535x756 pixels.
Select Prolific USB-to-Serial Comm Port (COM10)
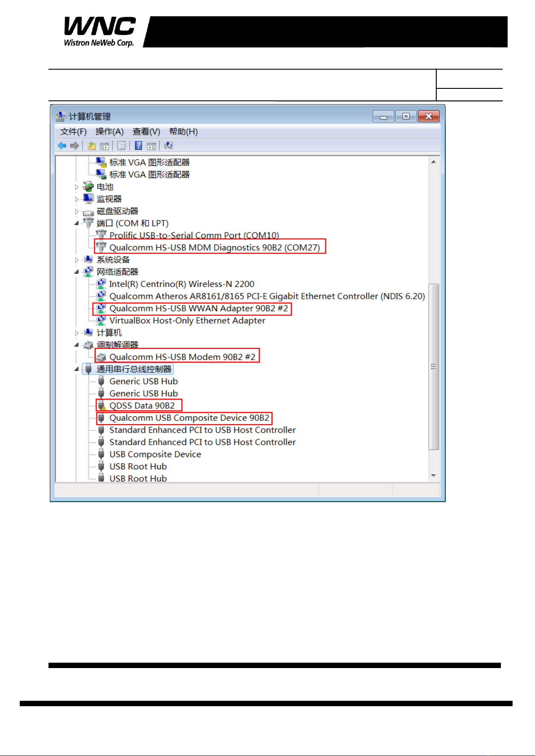[194, 235]
